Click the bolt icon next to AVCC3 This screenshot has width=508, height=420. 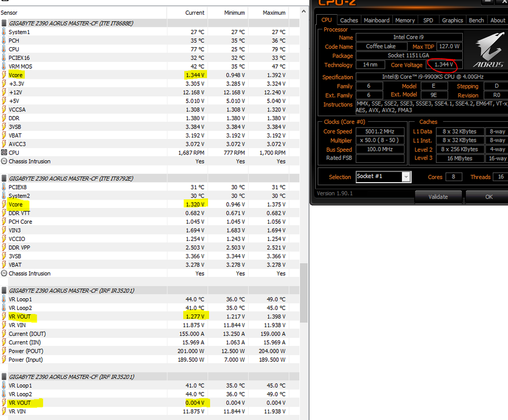(x=4, y=144)
